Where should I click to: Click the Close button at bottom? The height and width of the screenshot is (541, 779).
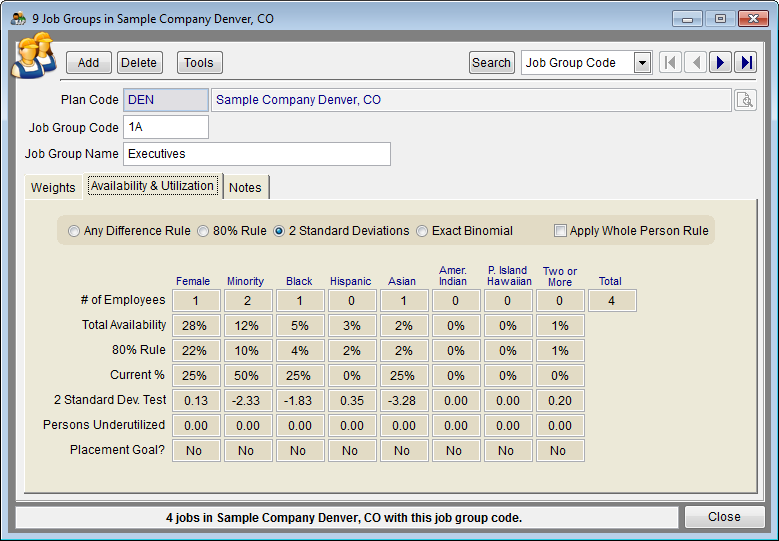724,517
